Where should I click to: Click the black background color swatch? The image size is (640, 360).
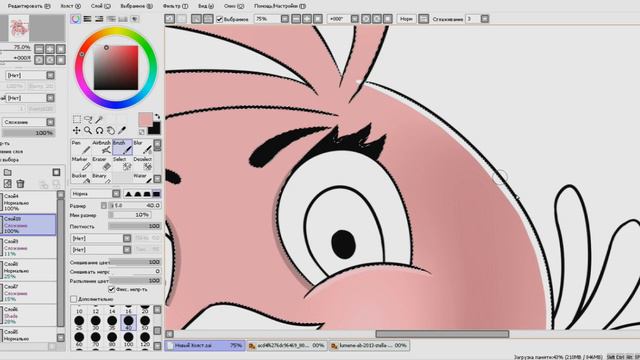(154, 129)
